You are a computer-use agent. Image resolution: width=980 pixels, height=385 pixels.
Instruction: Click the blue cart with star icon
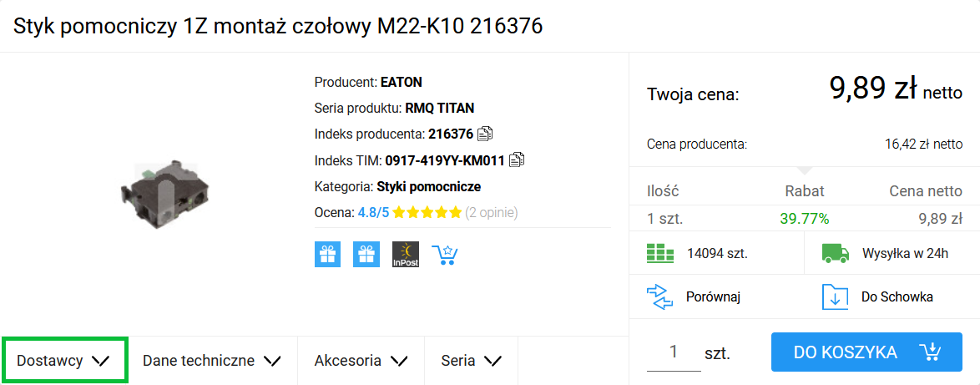[445, 255]
